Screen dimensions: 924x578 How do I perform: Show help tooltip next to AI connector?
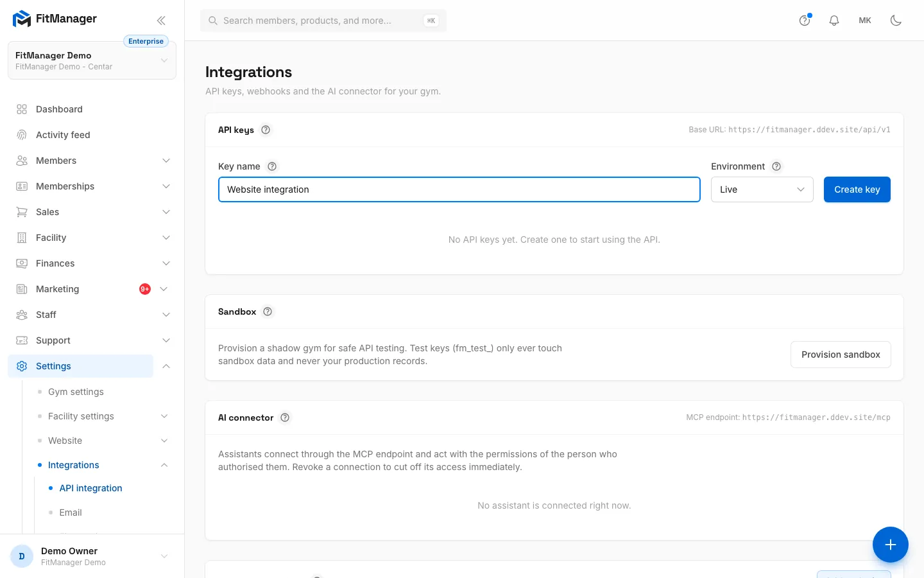point(285,417)
